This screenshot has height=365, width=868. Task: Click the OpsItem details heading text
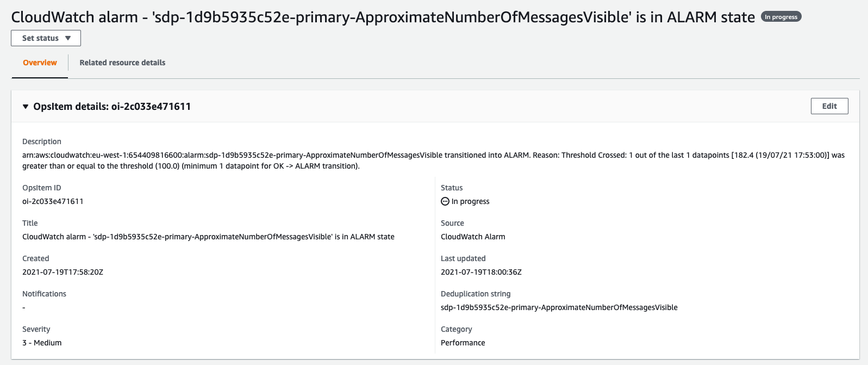pyautogui.click(x=112, y=107)
